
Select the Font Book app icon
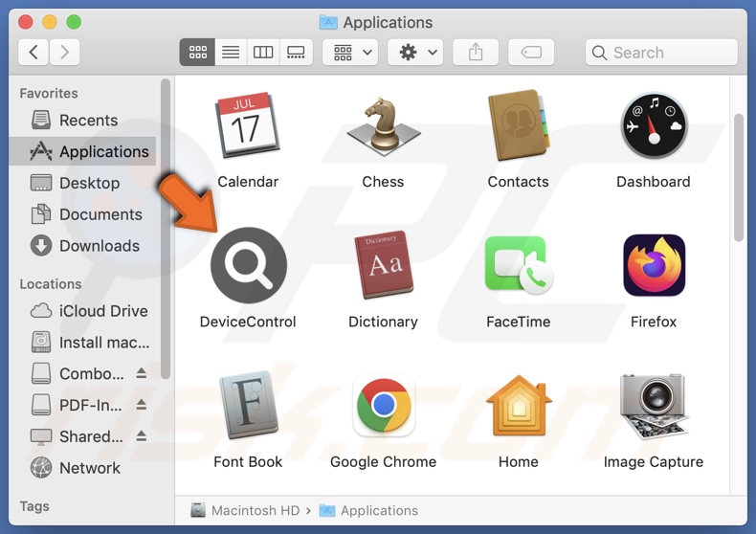[x=248, y=405]
